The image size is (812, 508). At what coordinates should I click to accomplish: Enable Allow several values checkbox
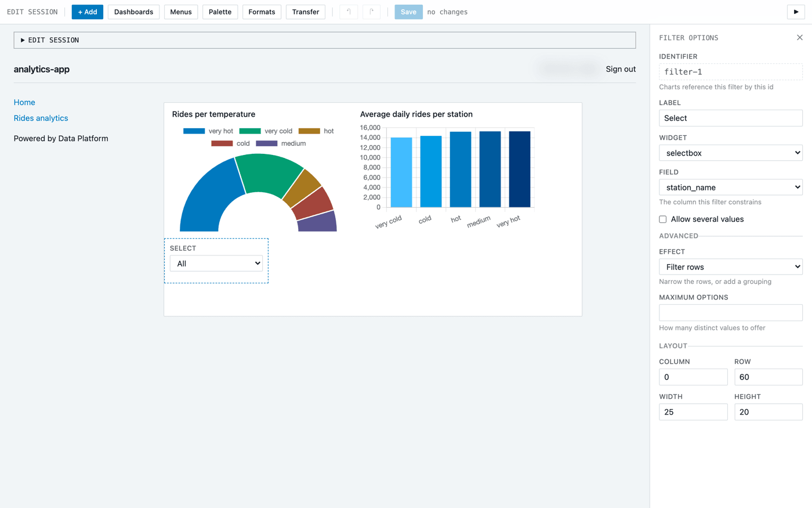click(663, 219)
